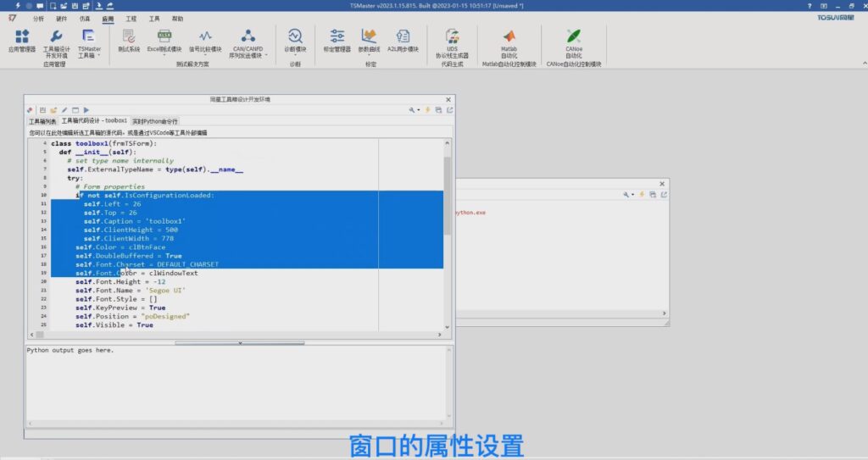The width and height of the screenshot is (868, 460).
Task: Click the 工具箱设计开发环境 wrench icon
Action: (56, 36)
